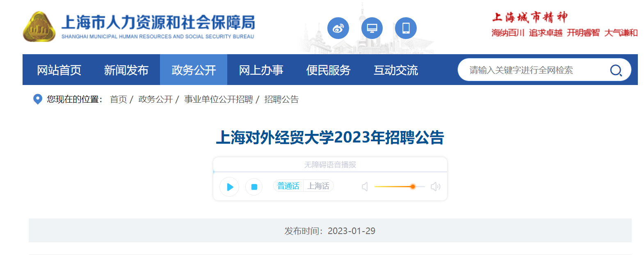Screen dimensions: 644x255
Task: Click the bureau emblem logo
Action: point(39,27)
